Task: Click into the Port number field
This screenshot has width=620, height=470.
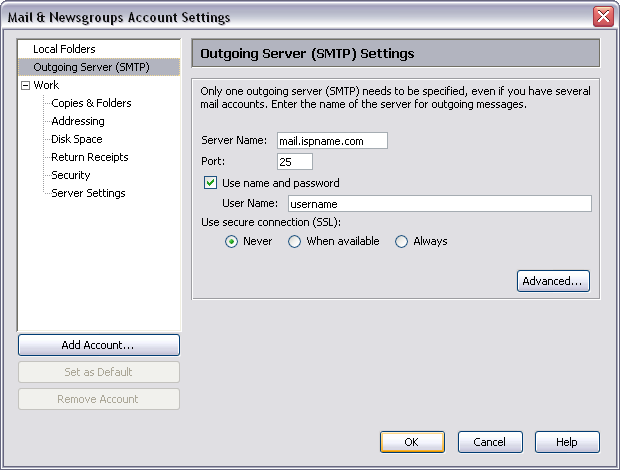Action: (295, 161)
